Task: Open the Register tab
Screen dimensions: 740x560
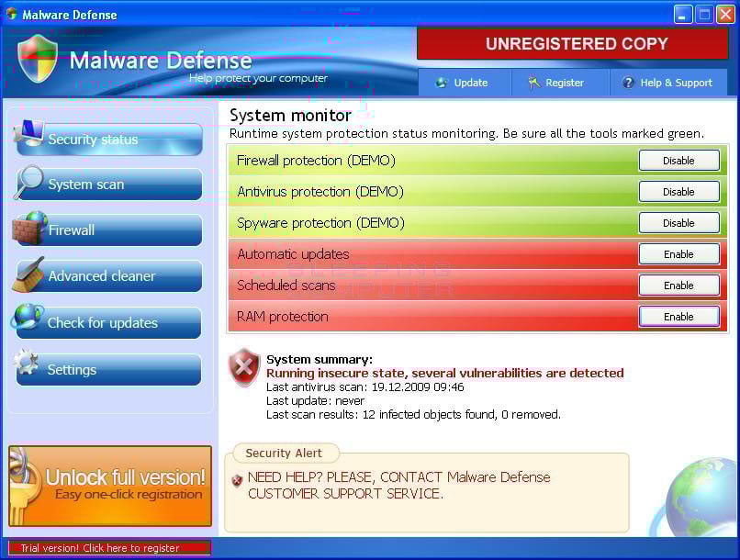Action: [x=555, y=83]
